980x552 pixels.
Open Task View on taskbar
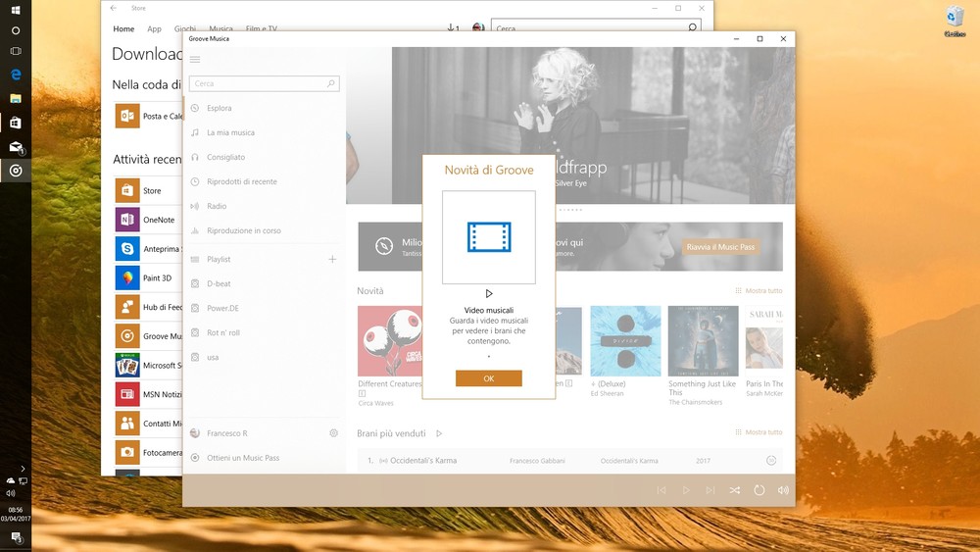pyautogui.click(x=16, y=51)
